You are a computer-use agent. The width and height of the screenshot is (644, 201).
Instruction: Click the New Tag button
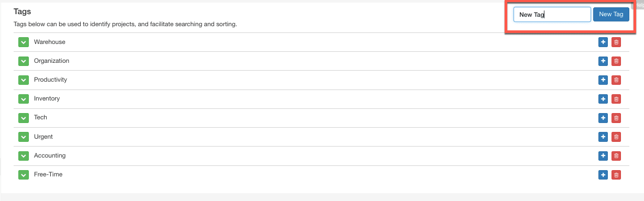(x=611, y=14)
